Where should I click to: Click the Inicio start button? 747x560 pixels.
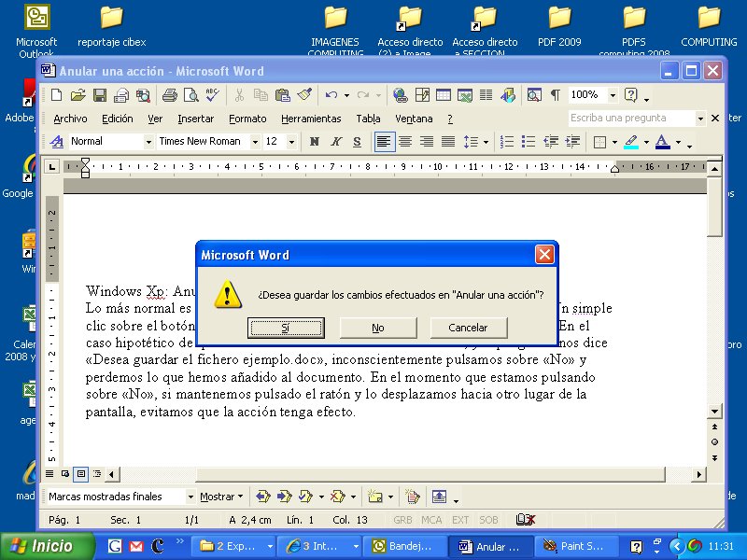point(48,546)
